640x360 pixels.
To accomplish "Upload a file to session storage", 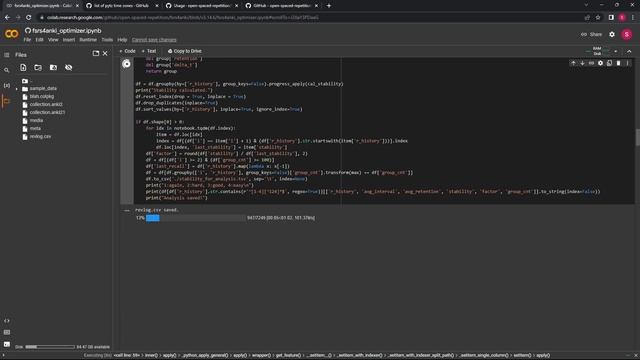I will click(x=23, y=67).
